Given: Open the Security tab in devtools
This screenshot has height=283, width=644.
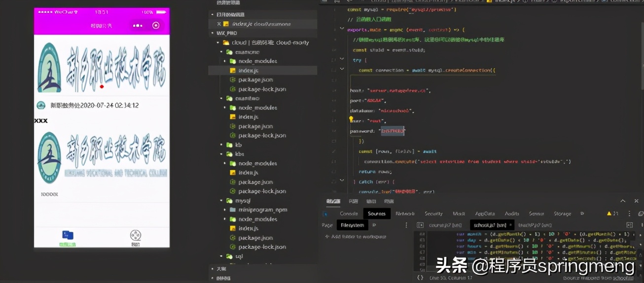Looking at the screenshot, I should [433, 213].
